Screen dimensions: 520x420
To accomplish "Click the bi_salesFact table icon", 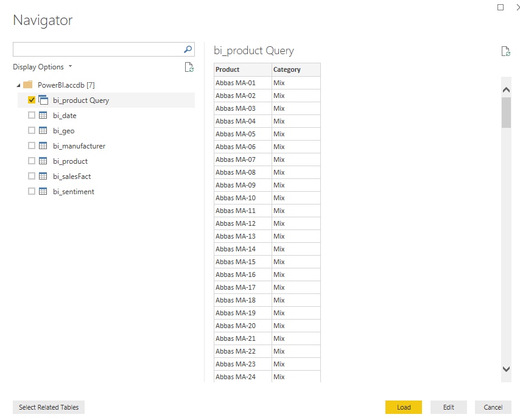I will coord(43,177).
